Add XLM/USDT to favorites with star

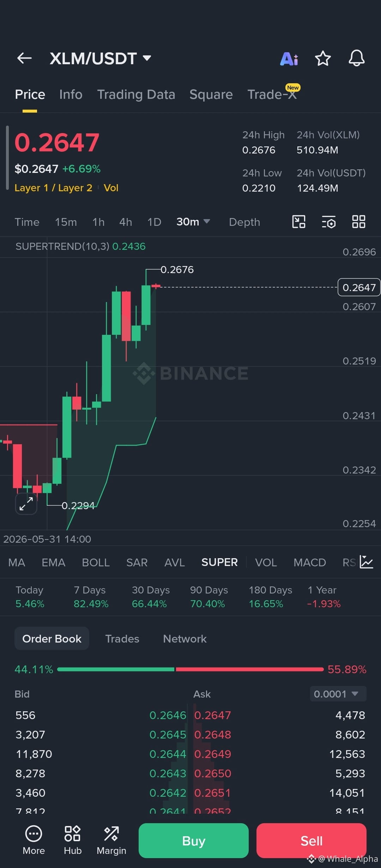[323, 58]
